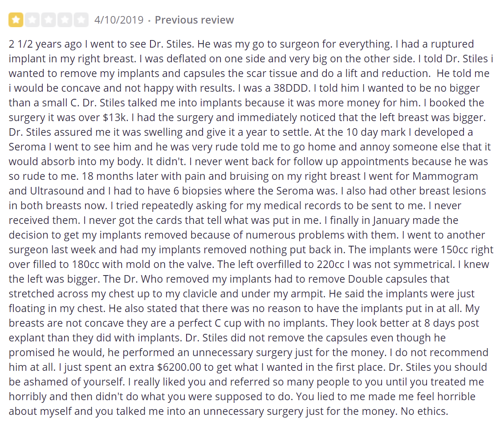Click the first filled yellow star
This screenshot has height=426, width=504.
[x=16, y=20]
